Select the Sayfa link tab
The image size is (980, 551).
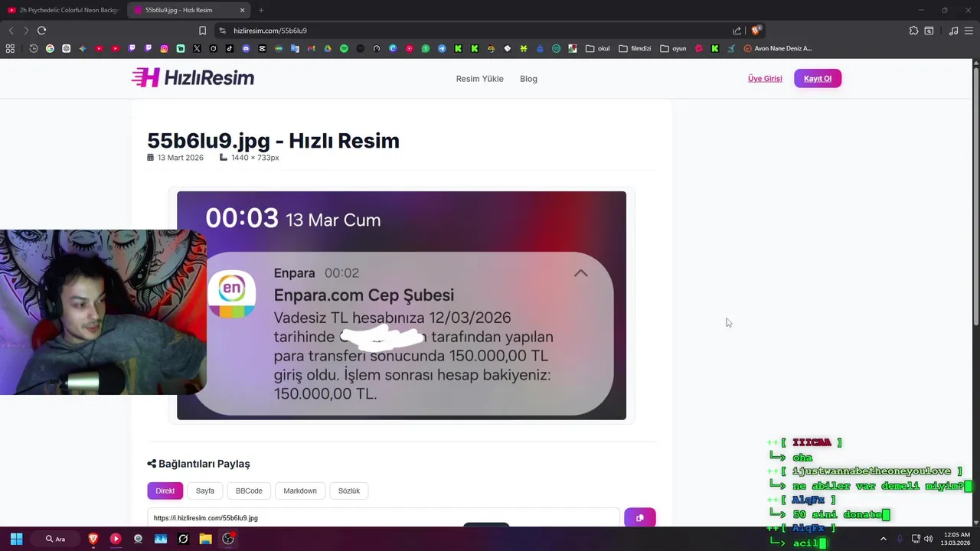tap(205, 491)
